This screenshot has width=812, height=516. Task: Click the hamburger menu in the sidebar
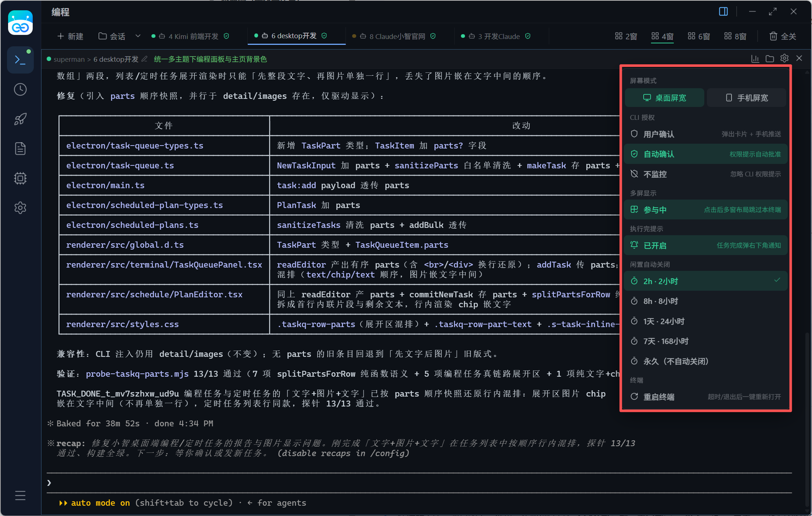coord(20,495)
